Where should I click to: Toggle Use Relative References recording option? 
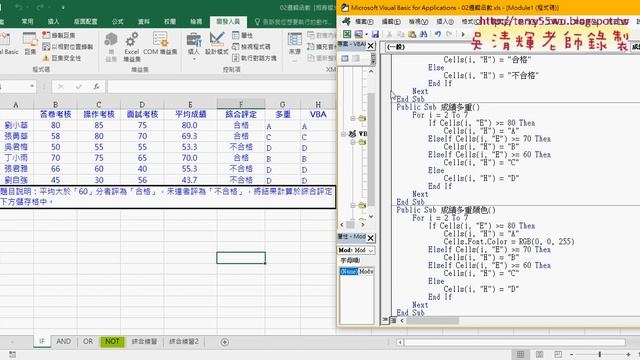[x=68, y=47]
